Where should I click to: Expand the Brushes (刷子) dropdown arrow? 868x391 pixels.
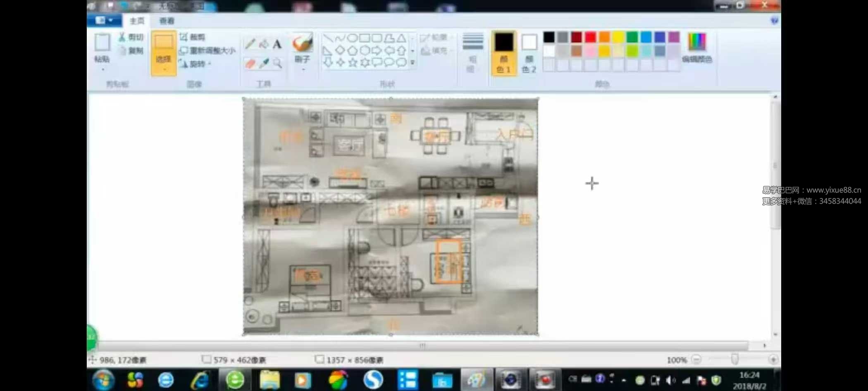point(303,69)
